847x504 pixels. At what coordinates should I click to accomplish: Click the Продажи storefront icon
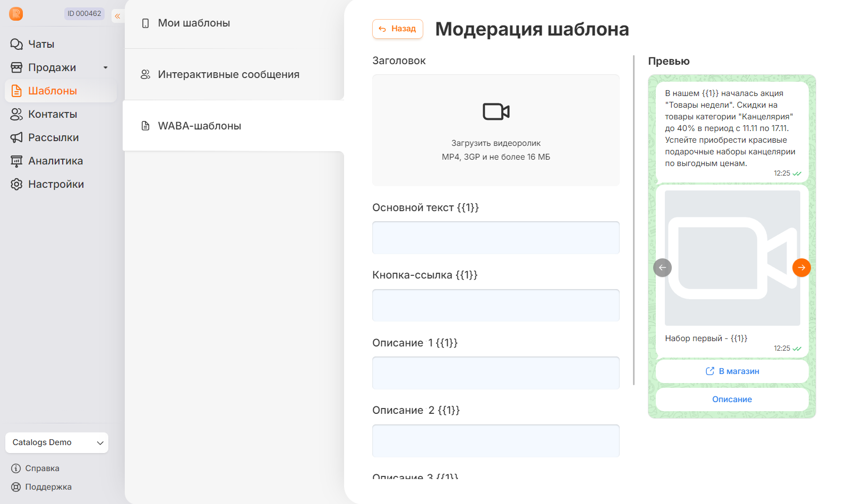tap(16, 67)
